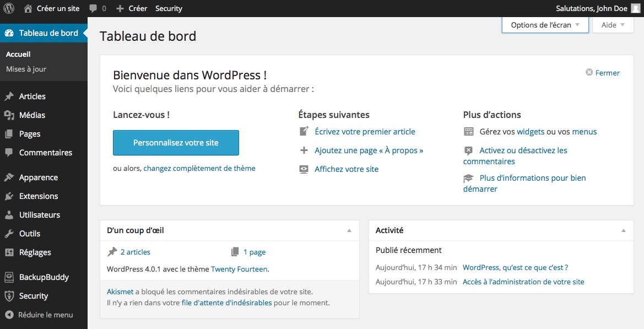Click the Articles pushpin icon in sidebar

point(9,96)
